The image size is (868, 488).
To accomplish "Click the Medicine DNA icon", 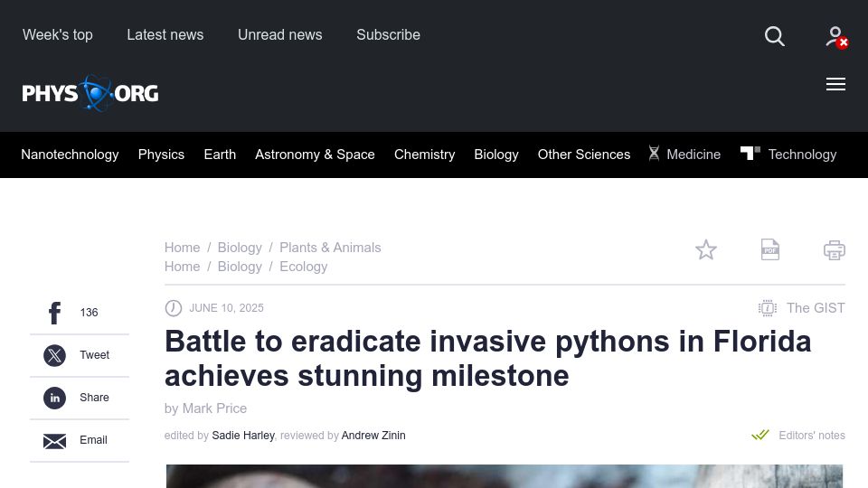I will (654, 154).
